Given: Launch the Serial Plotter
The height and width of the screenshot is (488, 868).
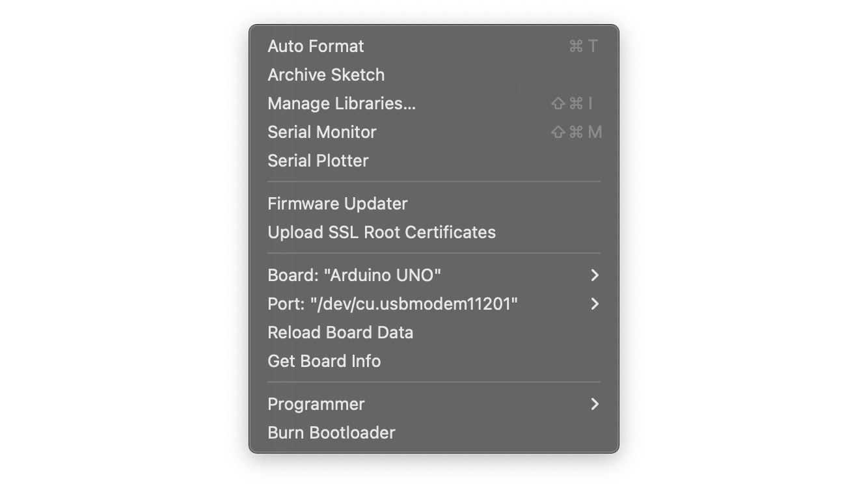Looking at the screenshot, I should click(x=318, y=161).
